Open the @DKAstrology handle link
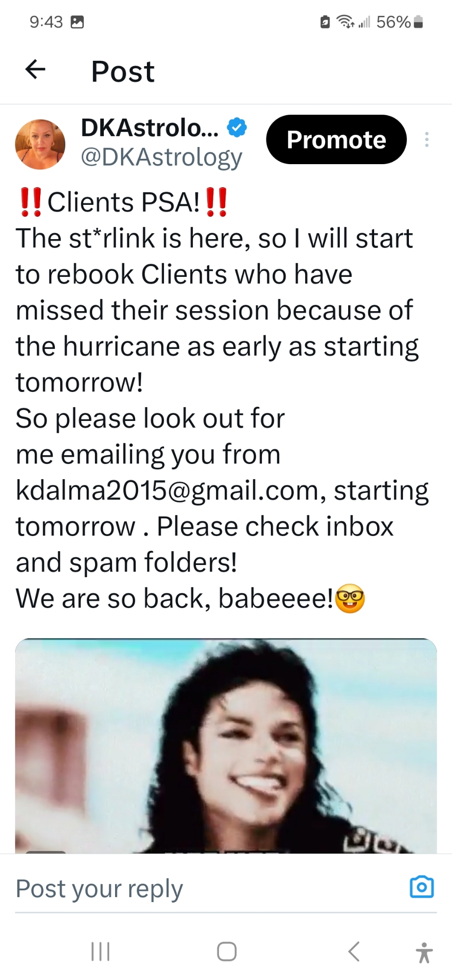 162,157
